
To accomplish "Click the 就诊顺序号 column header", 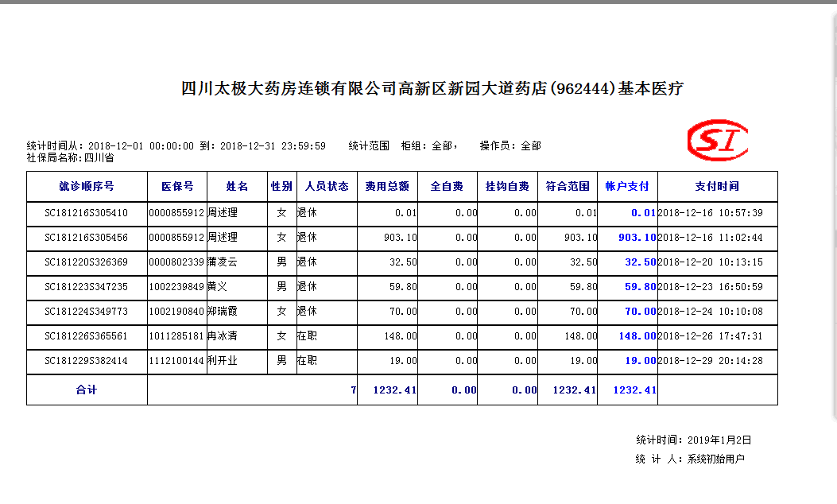I will (x=87, y=186).
